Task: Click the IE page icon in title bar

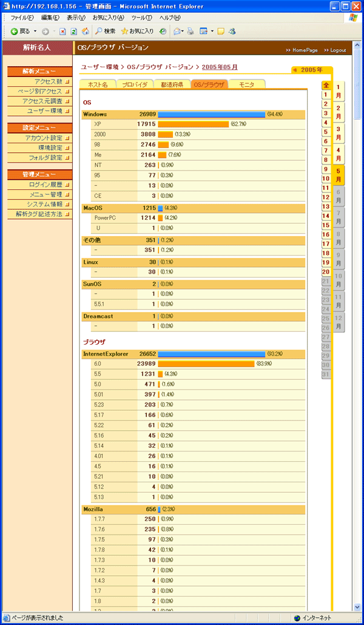Action: click(x=6, y=6)
